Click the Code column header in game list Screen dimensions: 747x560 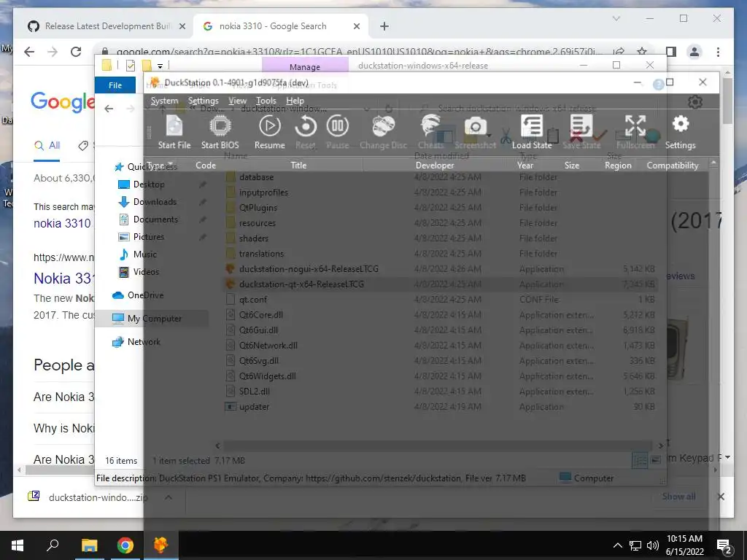pos(205,166)
